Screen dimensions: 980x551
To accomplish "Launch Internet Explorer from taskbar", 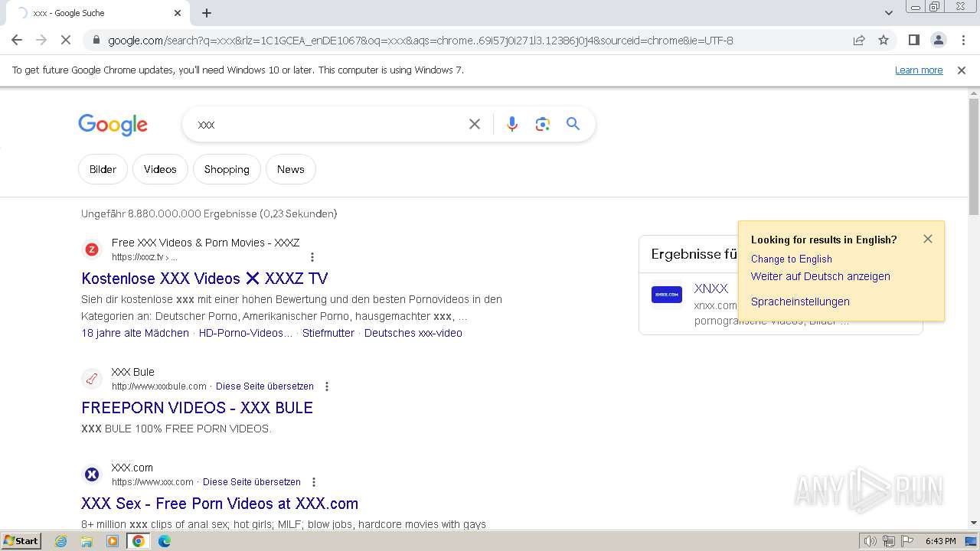I will click(x=60, y=541).
